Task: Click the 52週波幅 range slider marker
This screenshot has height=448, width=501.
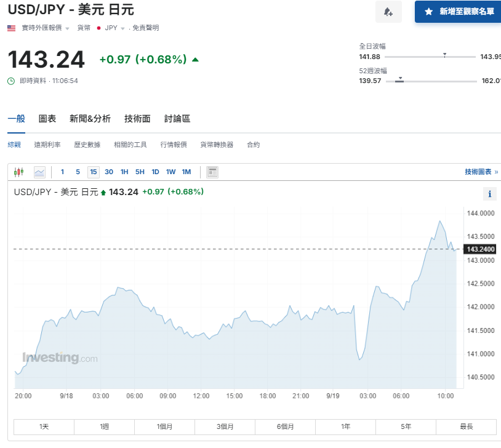Action: point(401,79)
